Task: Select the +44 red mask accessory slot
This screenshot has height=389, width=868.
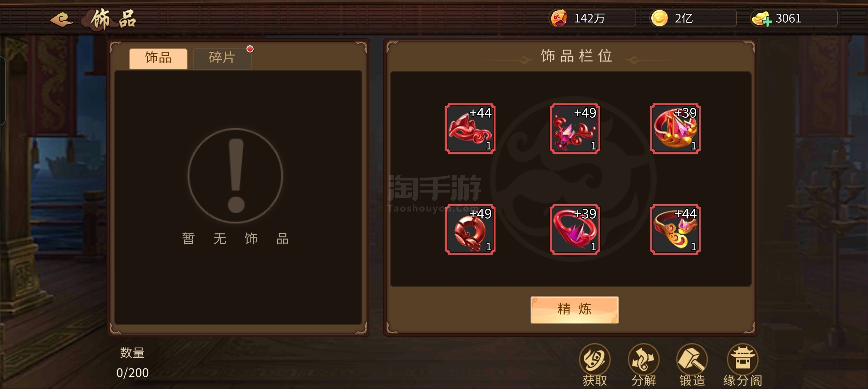Action: [x=470, y=129]
